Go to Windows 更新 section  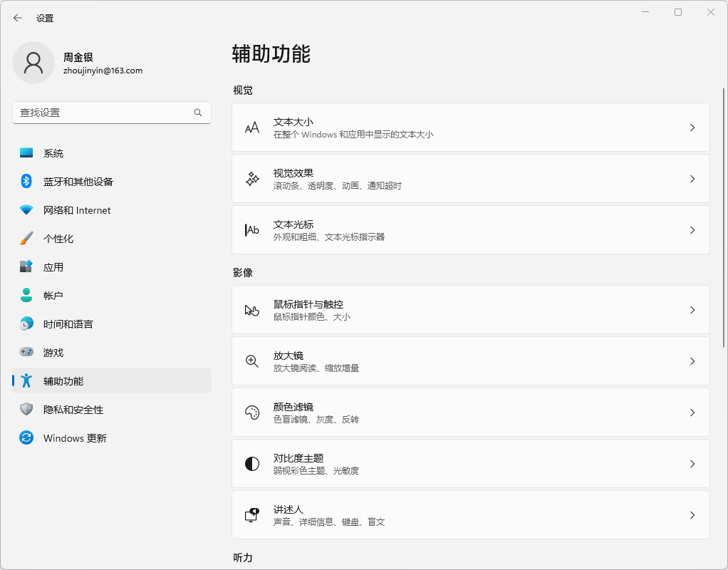click(75, 438)
